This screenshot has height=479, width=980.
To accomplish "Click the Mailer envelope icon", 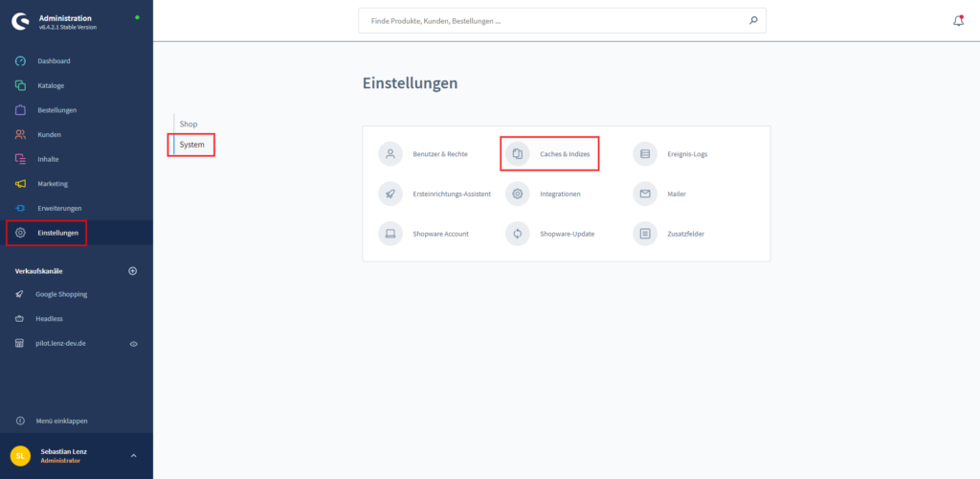I will (645, 194).
